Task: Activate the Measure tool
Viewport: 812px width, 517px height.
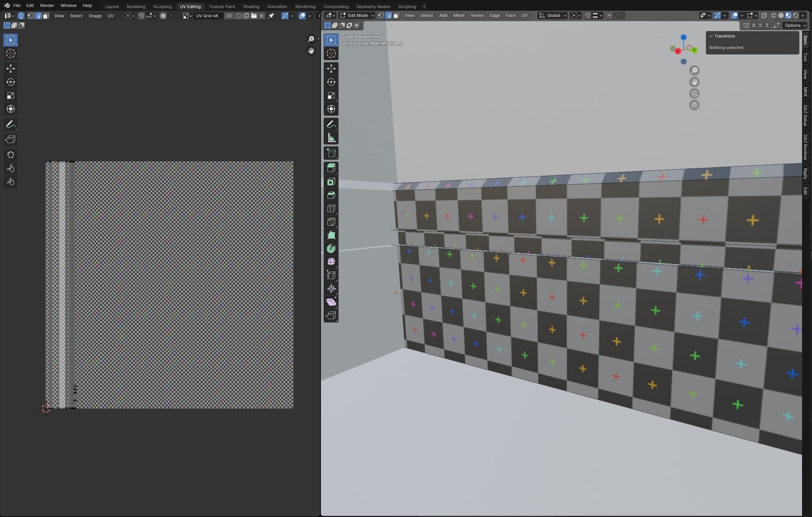Action: coord(331,138)
